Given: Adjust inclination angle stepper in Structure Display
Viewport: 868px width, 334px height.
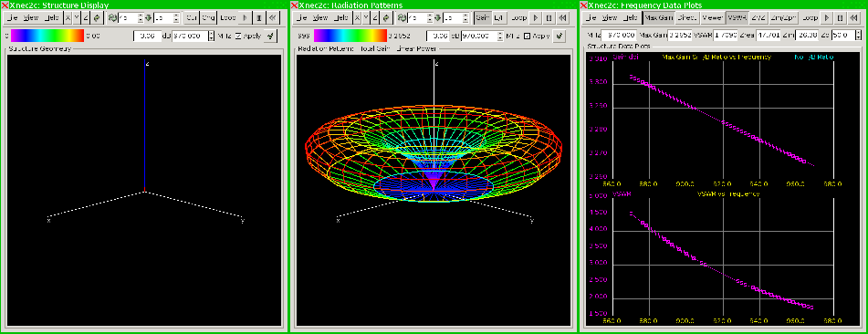Looking at the screenshot, I should pyautogui.click(x=176, y=17).
